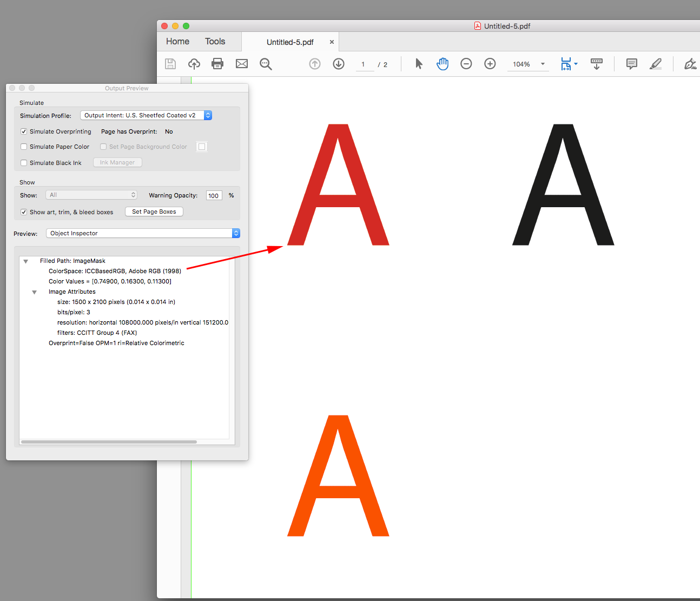Close the Untitled-5.pdf tab
Viewport: 700px width, 601px height.
(x=332, y=42)
